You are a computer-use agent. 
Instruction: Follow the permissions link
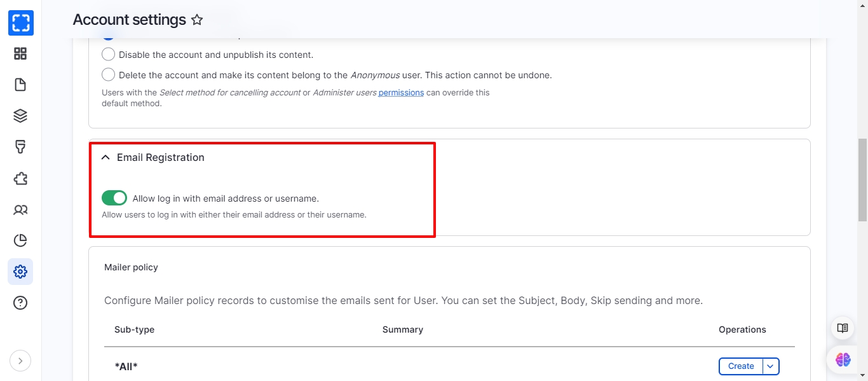pos(401,93)
